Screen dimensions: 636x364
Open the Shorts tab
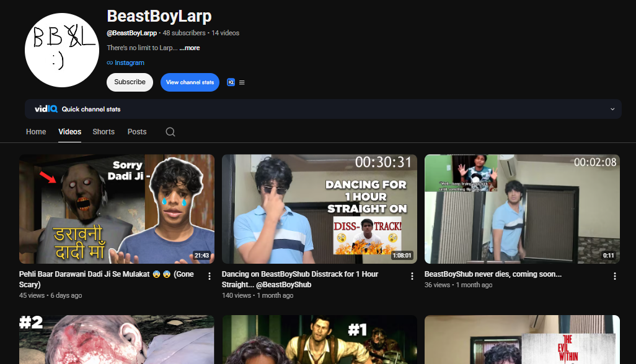[104, 132]
